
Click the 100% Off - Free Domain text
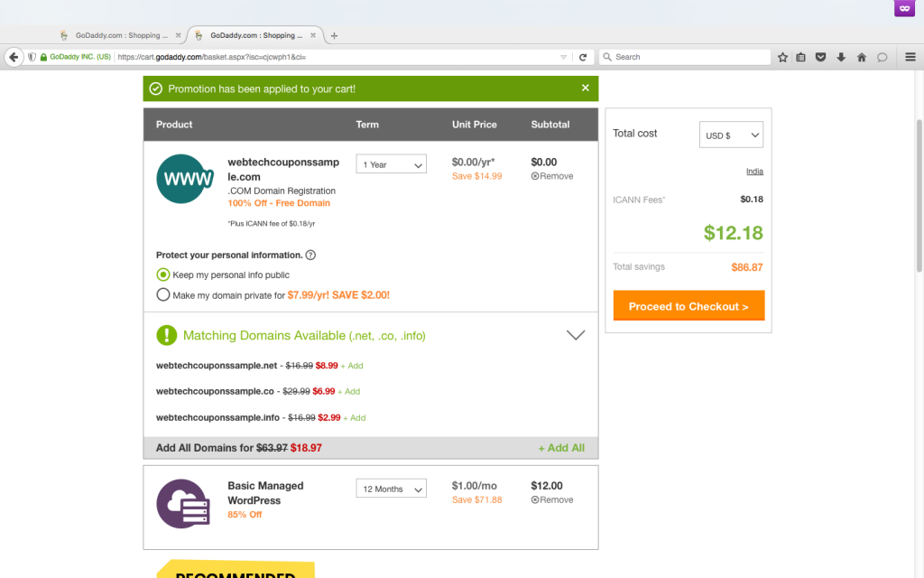coord(279,203)
